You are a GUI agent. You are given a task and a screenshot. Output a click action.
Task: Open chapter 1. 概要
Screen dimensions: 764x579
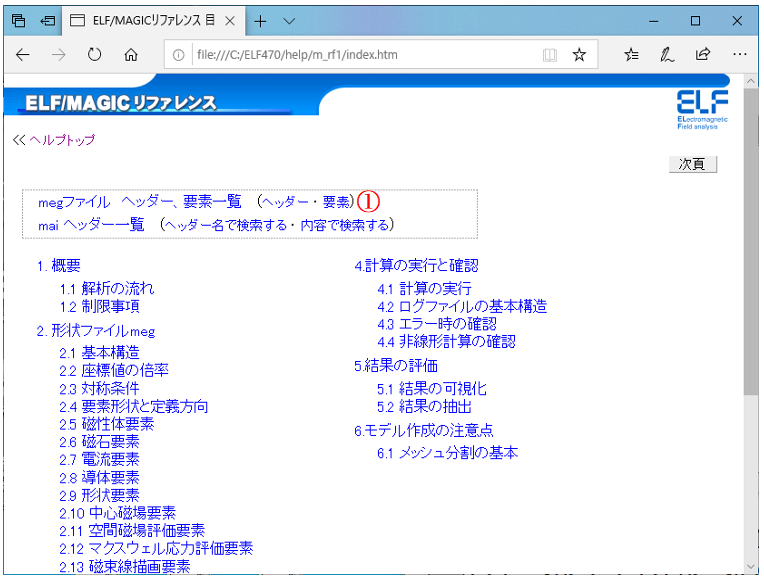tap(59, 266)
